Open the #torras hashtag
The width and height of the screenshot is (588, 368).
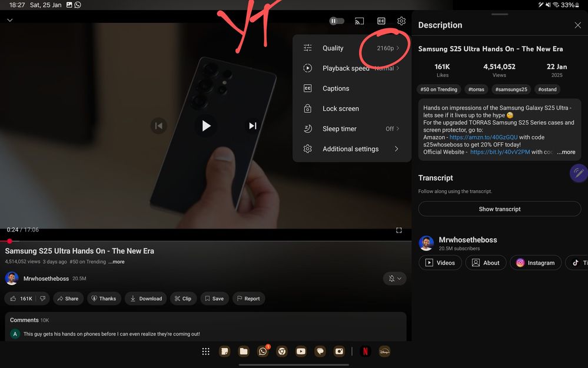point(476,89)
